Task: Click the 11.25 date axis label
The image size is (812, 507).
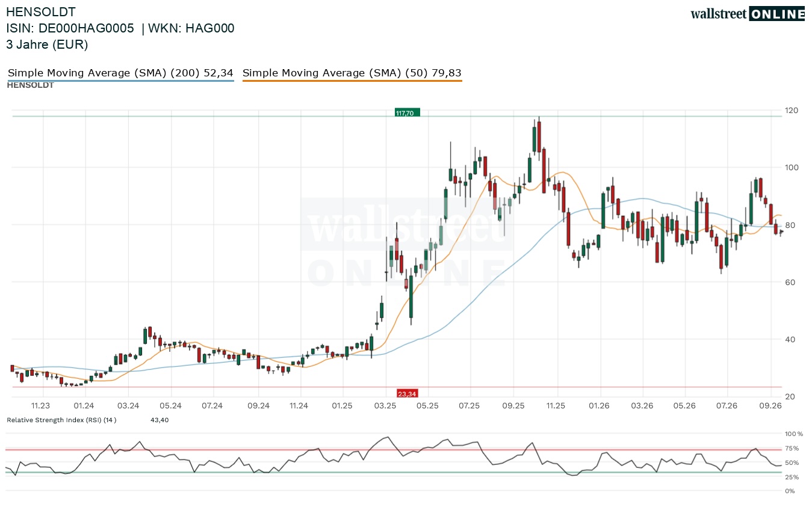Action: (556, 405)
